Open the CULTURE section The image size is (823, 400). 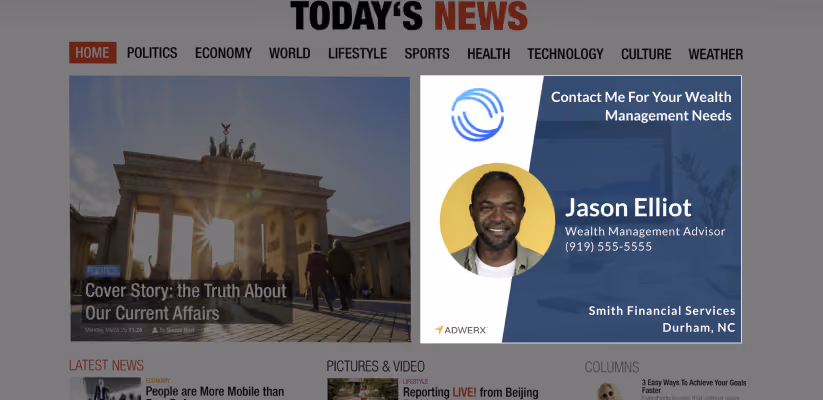646,54
